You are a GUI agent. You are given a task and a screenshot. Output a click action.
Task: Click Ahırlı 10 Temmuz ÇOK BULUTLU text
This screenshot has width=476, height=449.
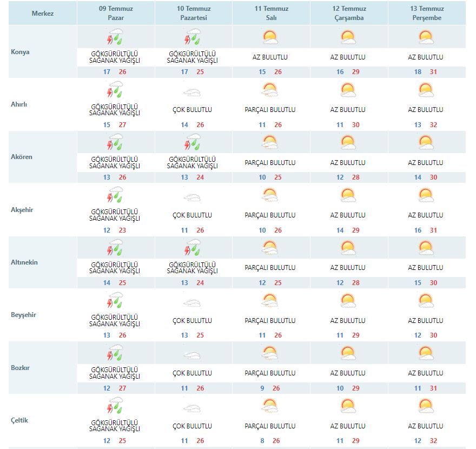(192, 110)
